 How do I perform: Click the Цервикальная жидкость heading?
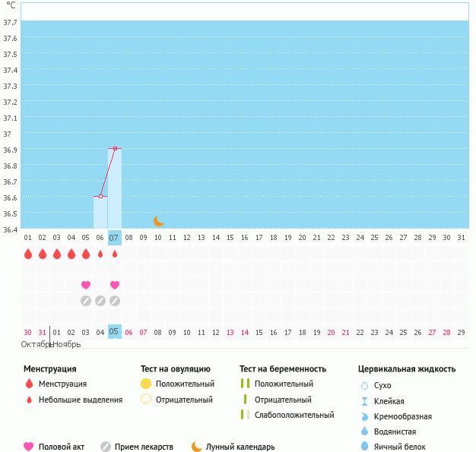[407, 369]
